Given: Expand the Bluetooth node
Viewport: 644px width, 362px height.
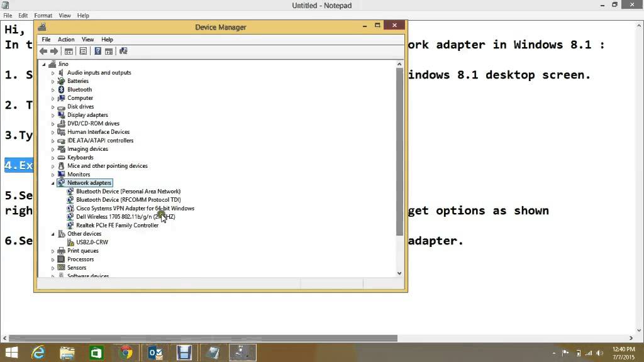Looking at the screenshot, I should click(53, 90).
